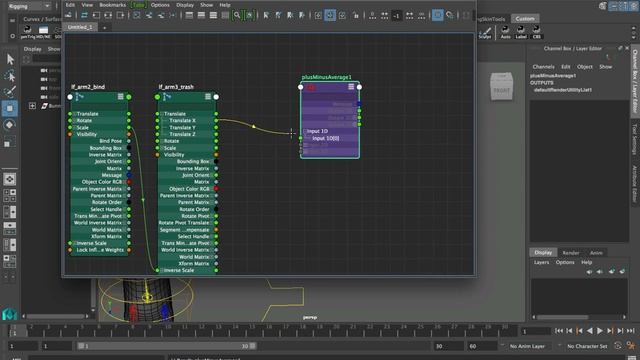Open the Options menu in Node Editor
This screenshot has width=640, height=360.
click(160, 5)
